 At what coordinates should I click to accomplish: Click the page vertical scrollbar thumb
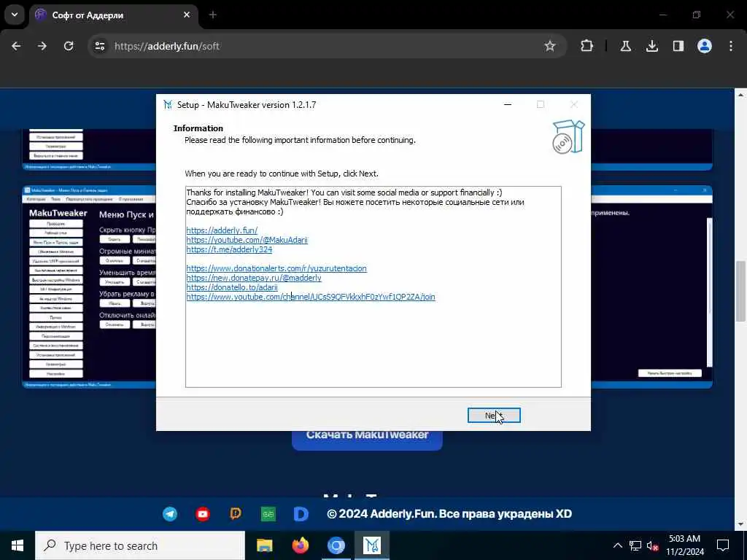(x=741, y=292)
